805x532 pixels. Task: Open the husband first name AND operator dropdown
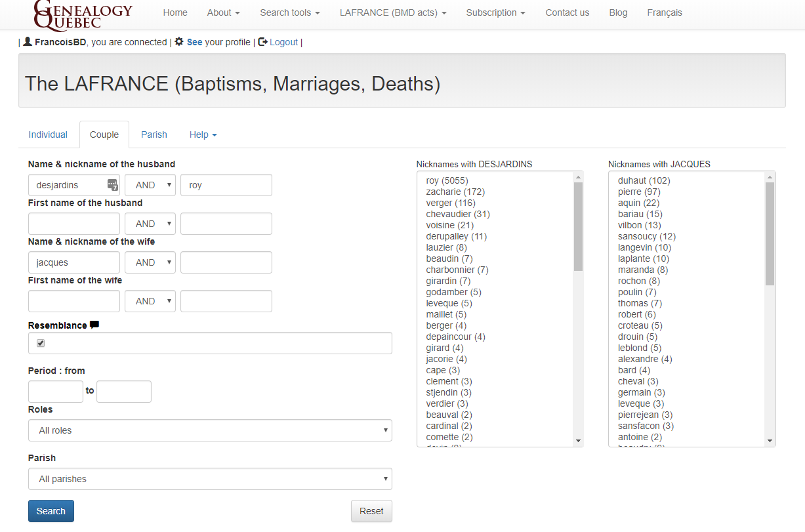pyautogui.click(x=150, y=224)
